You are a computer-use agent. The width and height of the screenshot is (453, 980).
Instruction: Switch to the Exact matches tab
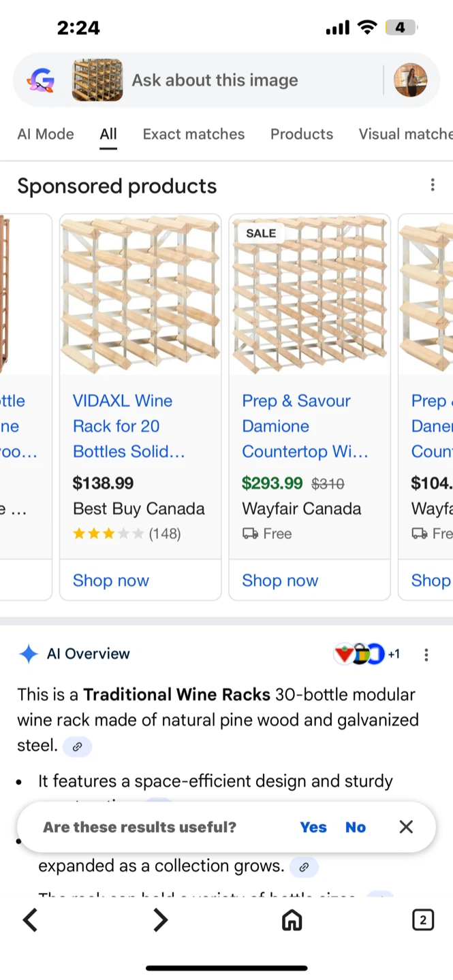[x=193, y=134]
